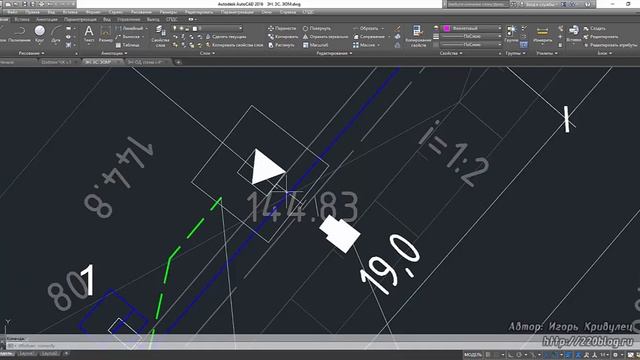Toggle layer lock icon in layer box
This screenshot has height=360, width=640.
(188, 29)
